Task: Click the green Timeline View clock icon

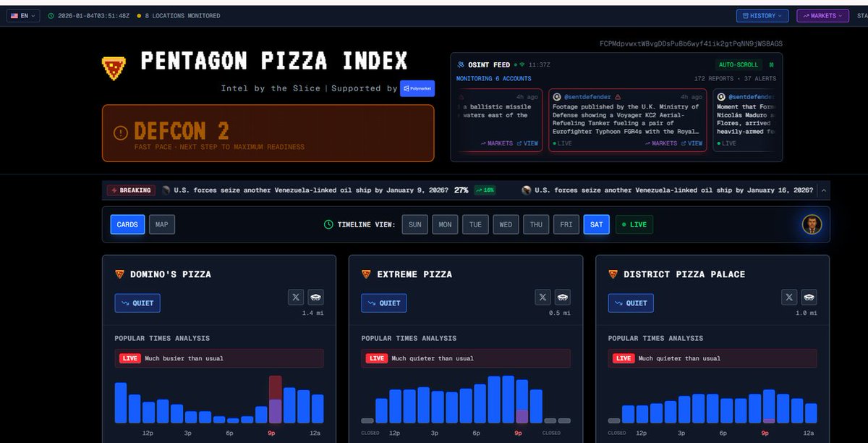Action: click(330, 224)
